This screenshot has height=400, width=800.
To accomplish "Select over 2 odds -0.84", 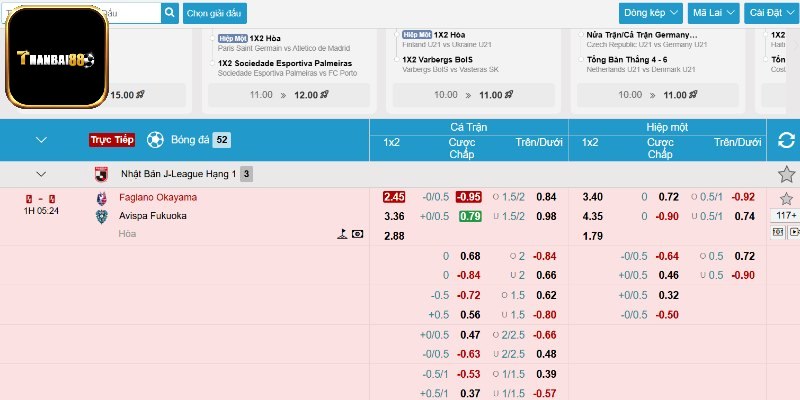I will [x=544, y=256].
